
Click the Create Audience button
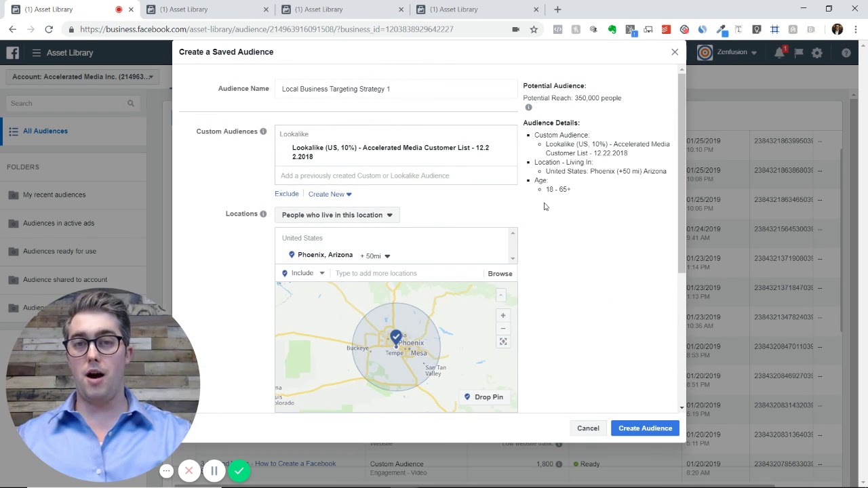click(645, 428)
